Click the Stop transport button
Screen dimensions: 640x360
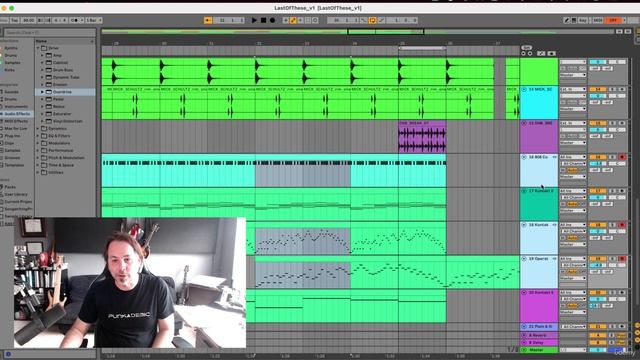[264, 20]
